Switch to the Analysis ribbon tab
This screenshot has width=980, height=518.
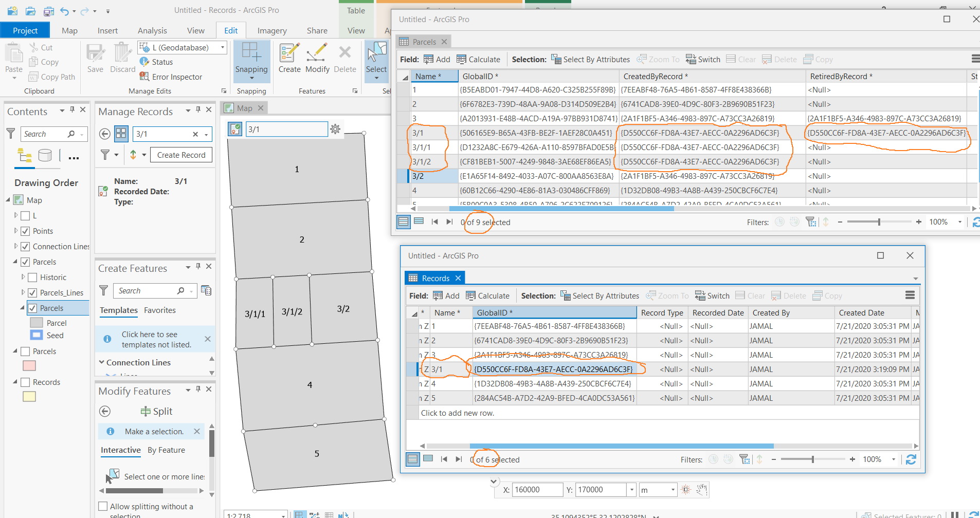[x=152, y=31]
